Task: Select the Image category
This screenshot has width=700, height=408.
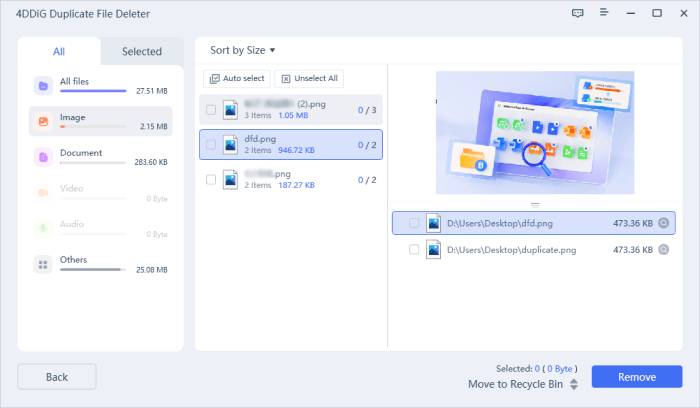Action: coord(100,121)
